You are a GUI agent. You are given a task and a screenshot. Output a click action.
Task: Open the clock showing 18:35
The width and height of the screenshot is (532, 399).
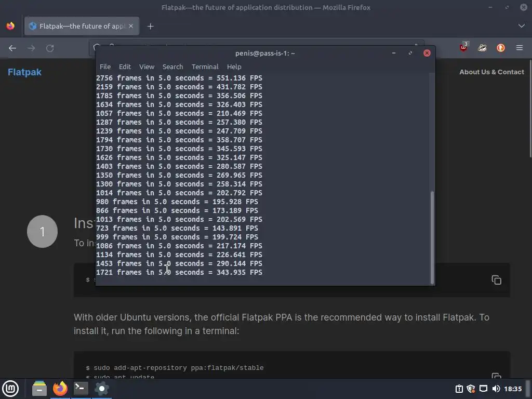coord(513,389)
